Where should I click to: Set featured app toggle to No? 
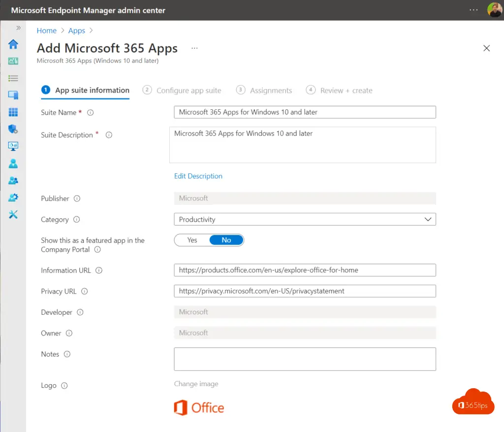[226, 240]
